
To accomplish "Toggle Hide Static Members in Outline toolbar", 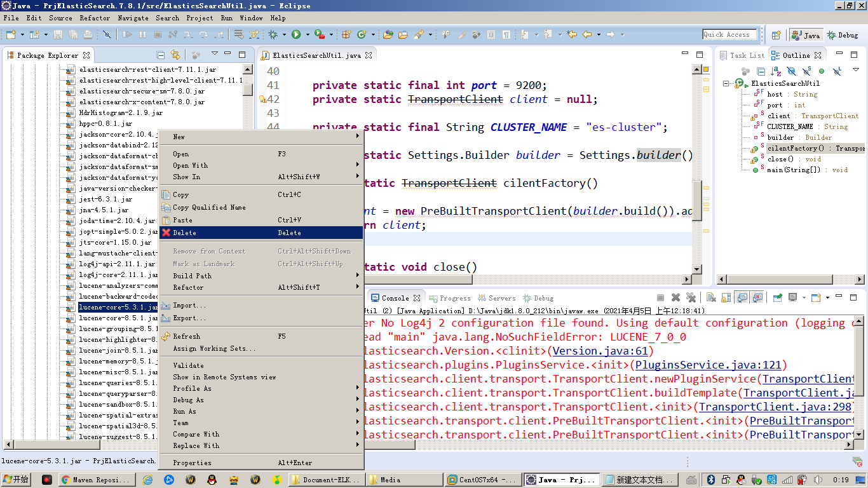I will coord(806,71).
